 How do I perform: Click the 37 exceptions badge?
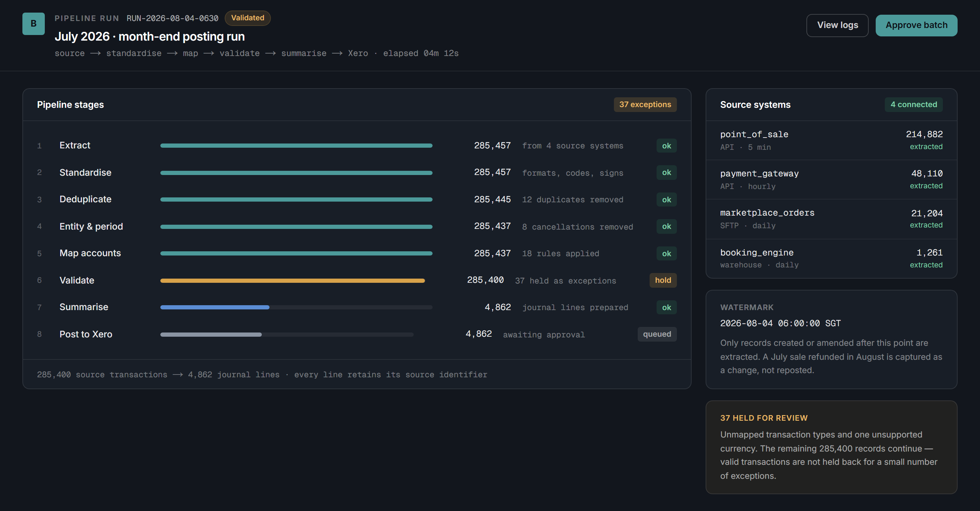645,104
